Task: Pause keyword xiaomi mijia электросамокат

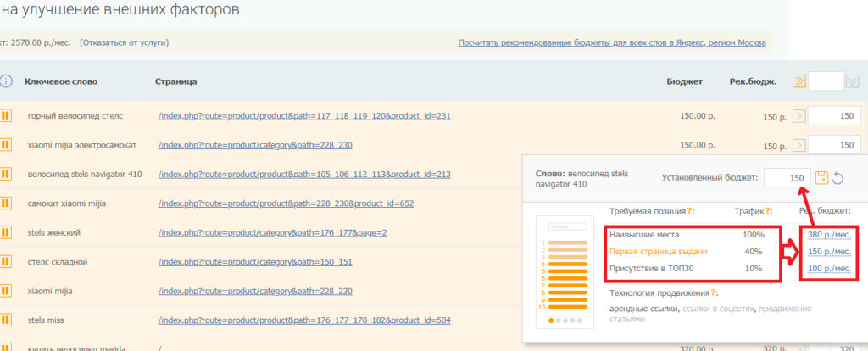Action: tap(5, 145)
